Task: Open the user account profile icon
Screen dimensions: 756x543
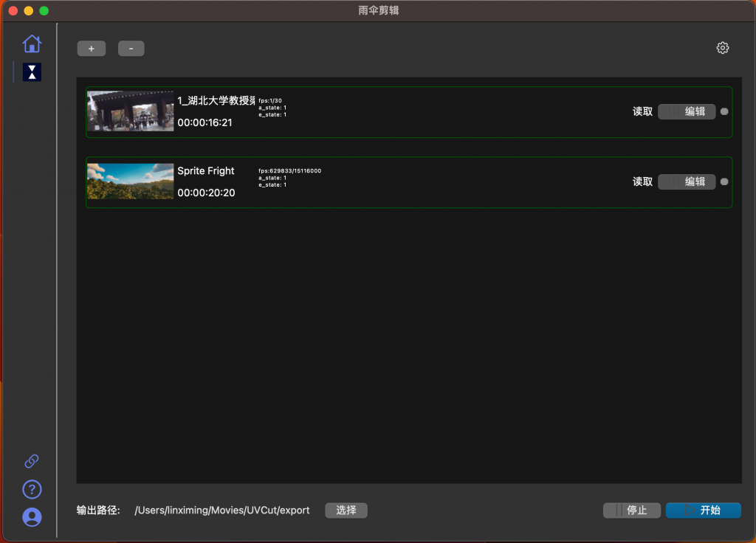Action: [x=32, y=517]
